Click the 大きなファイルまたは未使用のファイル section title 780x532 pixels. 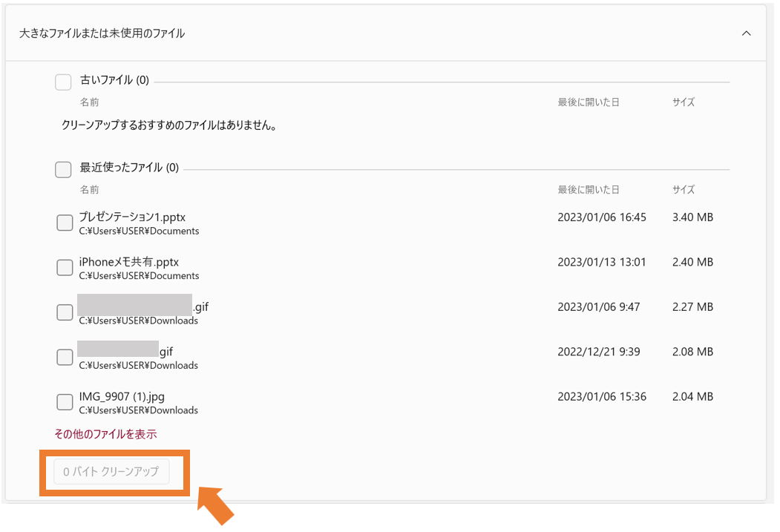102,33
